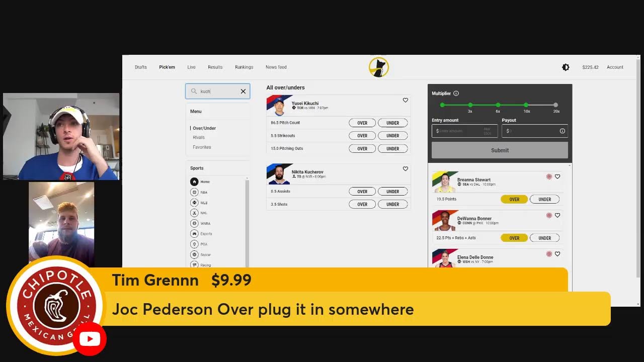This screenshot has width=644, height=362.
Task: Favorite Nikita Kucherov with heart icon
Action: [x=406, y=169]
